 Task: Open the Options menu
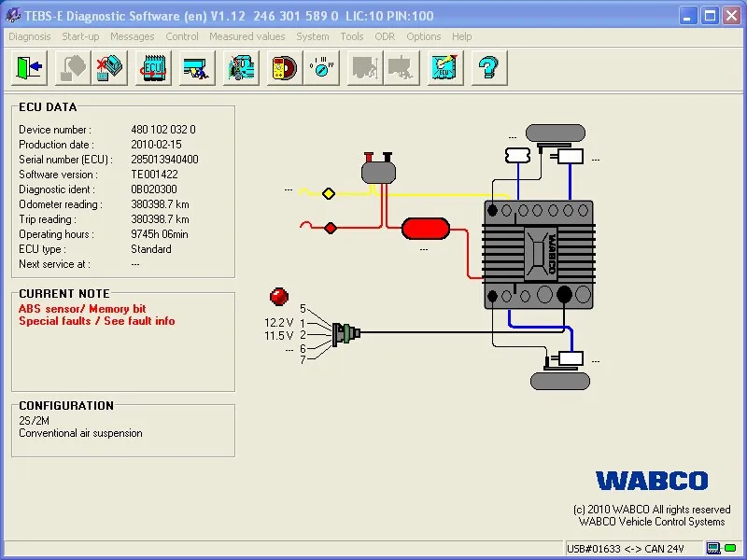coord(424,36)
